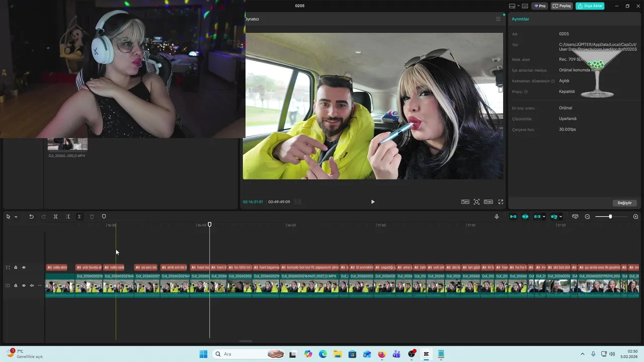Mute the main video track audio
Viewport: 644px width, 362px height.
(x=32, y=286)
